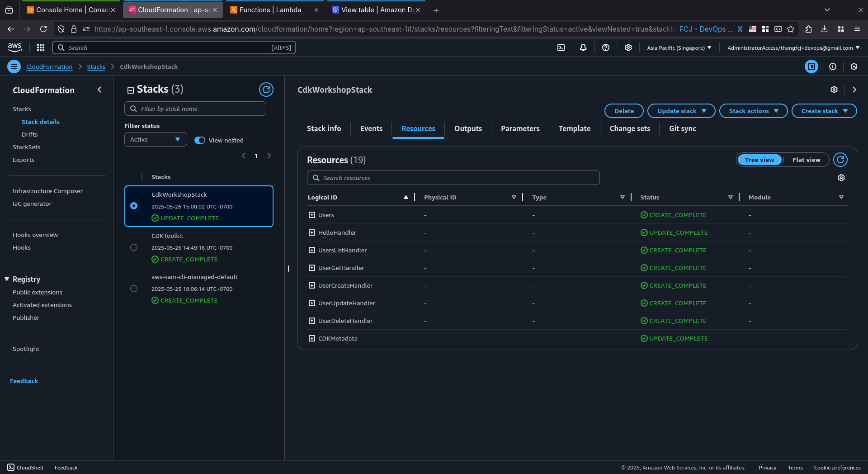Go to the next stacks page
This screenshot has height=474, width=868.
[269, 156]
